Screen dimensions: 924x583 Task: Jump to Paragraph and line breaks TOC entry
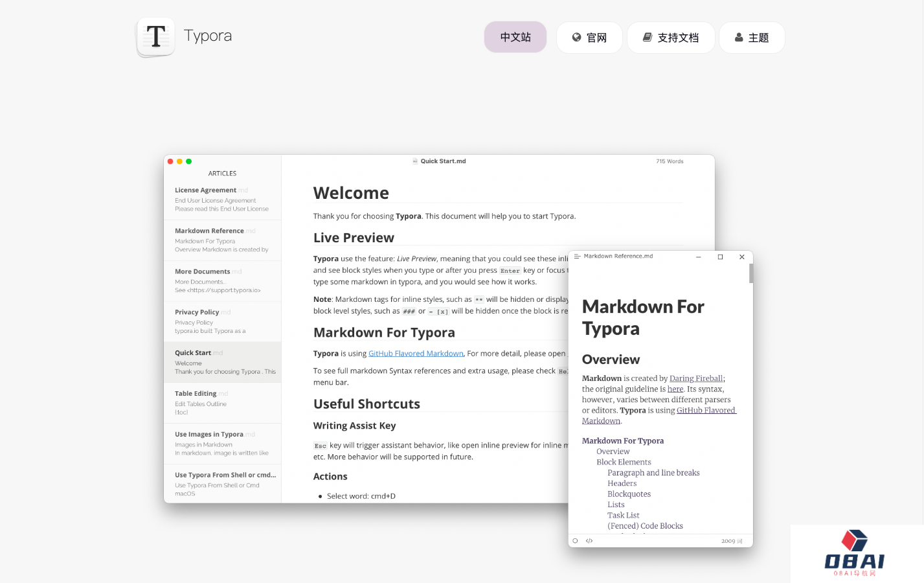point(653,473)
